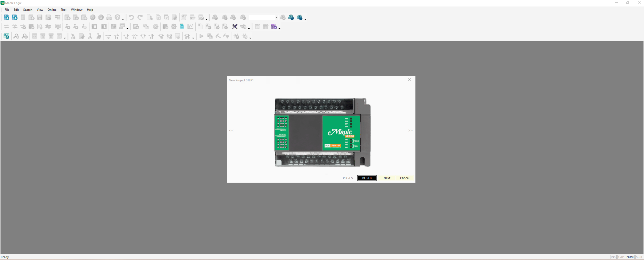
Task: Click the information 'i' panel icon
Action: (104, 27)
